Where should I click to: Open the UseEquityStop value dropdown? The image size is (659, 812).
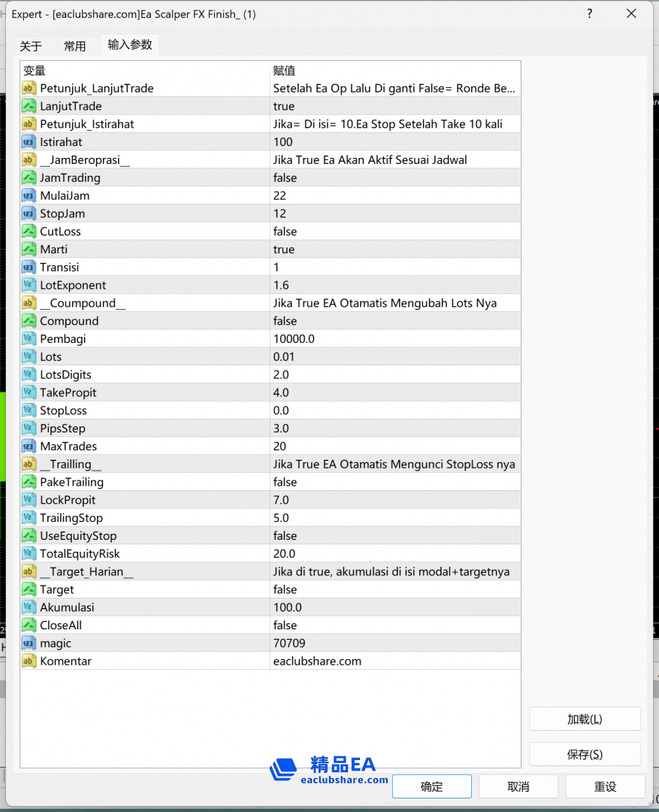[394, 536]
